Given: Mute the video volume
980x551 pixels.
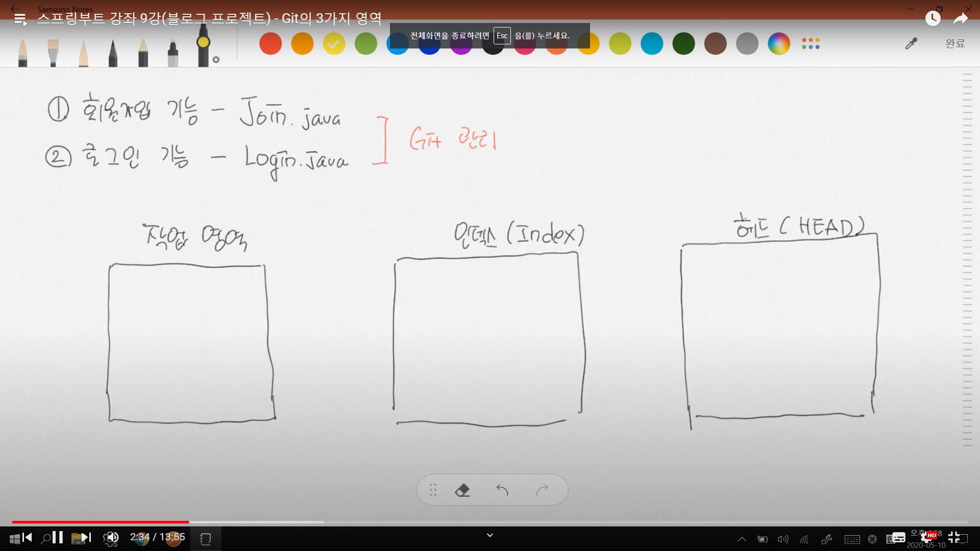Looking at the screenshot, I should [112, 537].
